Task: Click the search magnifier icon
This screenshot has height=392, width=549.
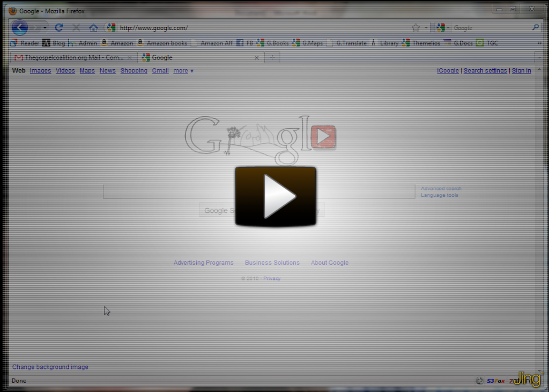Action: point(536,27)
